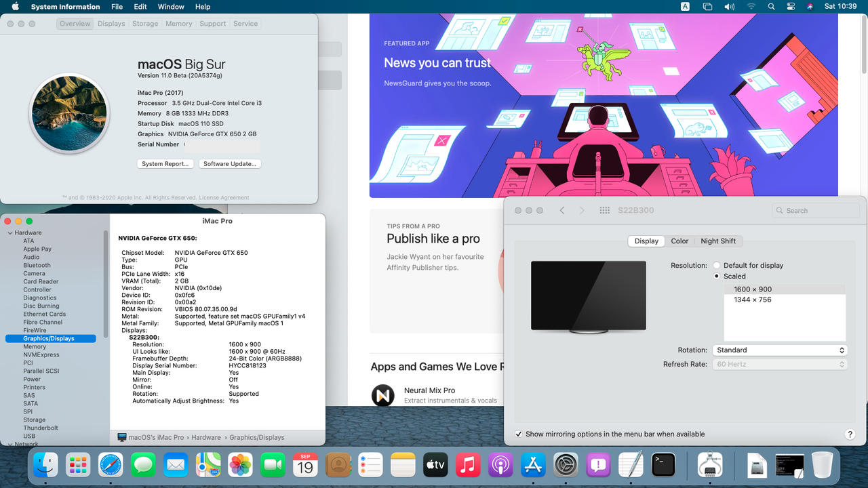Select Default for display resolution
The height and width of the screenshot is (488, 868).
(x=717, y=266)
